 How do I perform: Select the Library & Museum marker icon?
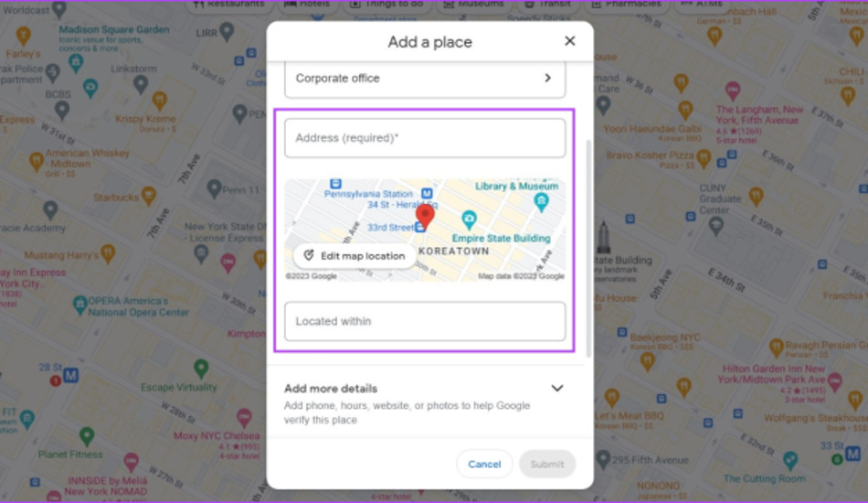pos(542,202)
